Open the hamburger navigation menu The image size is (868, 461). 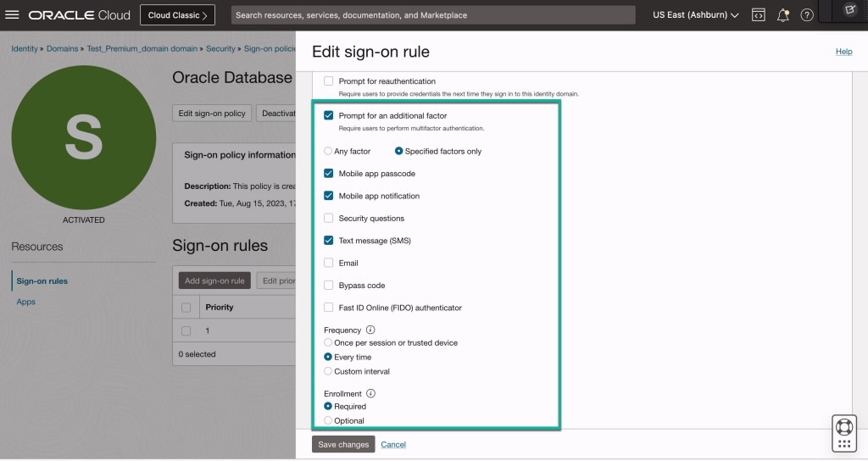tap(13, 15)
